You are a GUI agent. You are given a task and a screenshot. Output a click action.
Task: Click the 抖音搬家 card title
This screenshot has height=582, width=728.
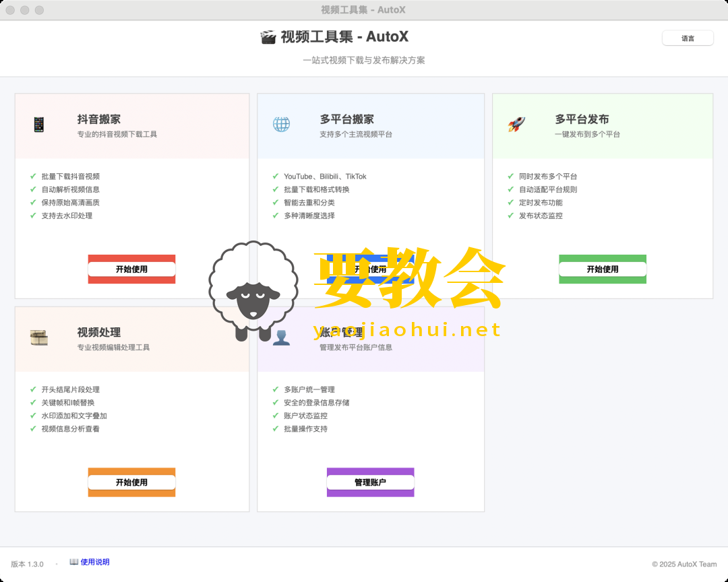(99, 119)
